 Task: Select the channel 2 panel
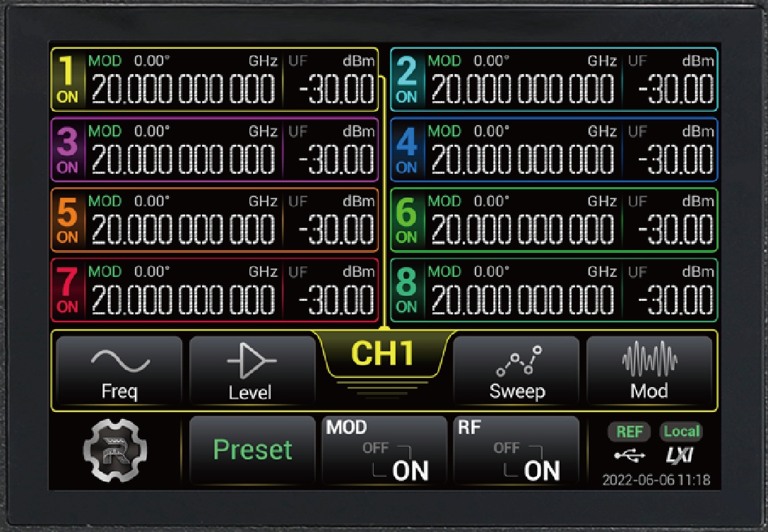[554, 80]
